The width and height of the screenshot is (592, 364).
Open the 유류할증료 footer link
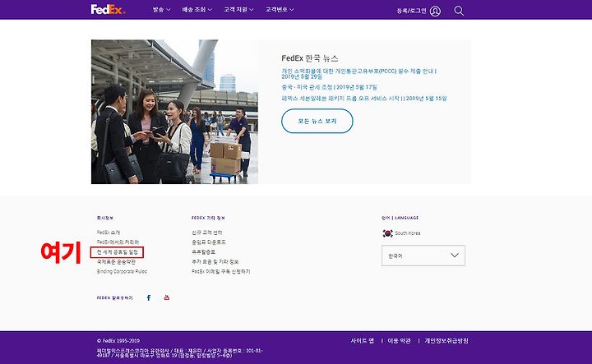coord(204,252)
